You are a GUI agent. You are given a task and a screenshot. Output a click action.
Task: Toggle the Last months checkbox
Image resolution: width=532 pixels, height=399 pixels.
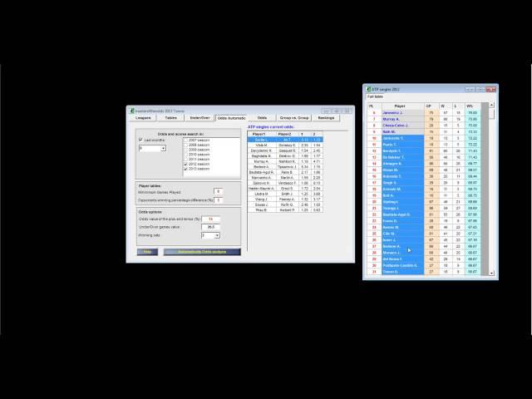click(x=140, y=140)
